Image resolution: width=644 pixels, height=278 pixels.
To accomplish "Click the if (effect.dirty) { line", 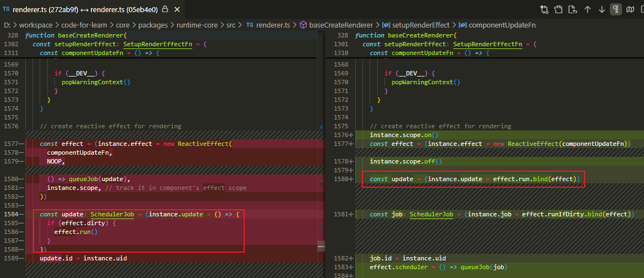I will 82,224.
